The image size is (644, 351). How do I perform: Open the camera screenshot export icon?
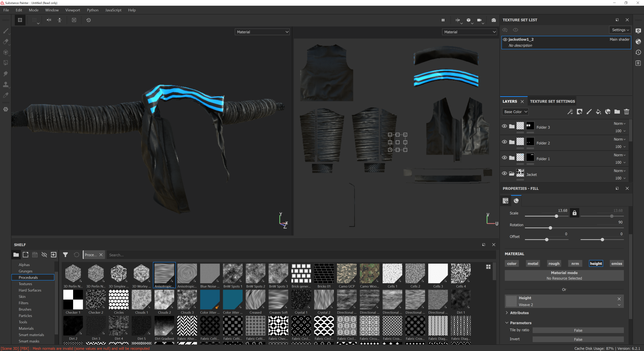(x=494, y=20)
